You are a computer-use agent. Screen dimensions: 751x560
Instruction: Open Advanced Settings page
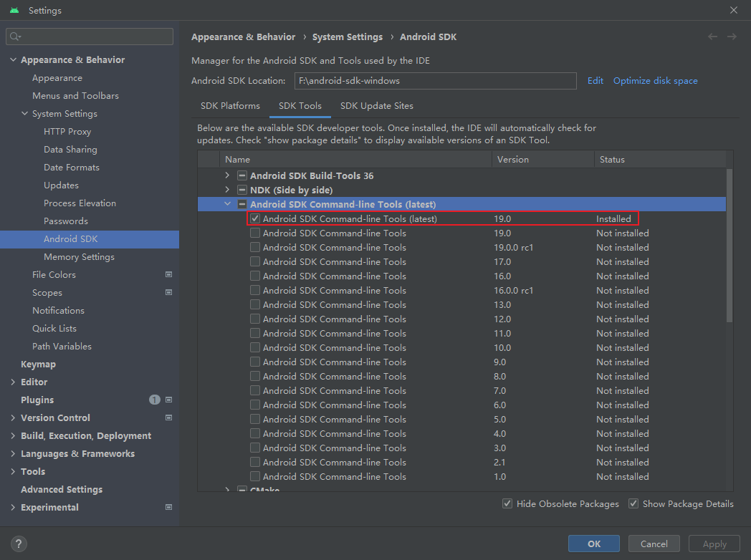pos(62,490)
